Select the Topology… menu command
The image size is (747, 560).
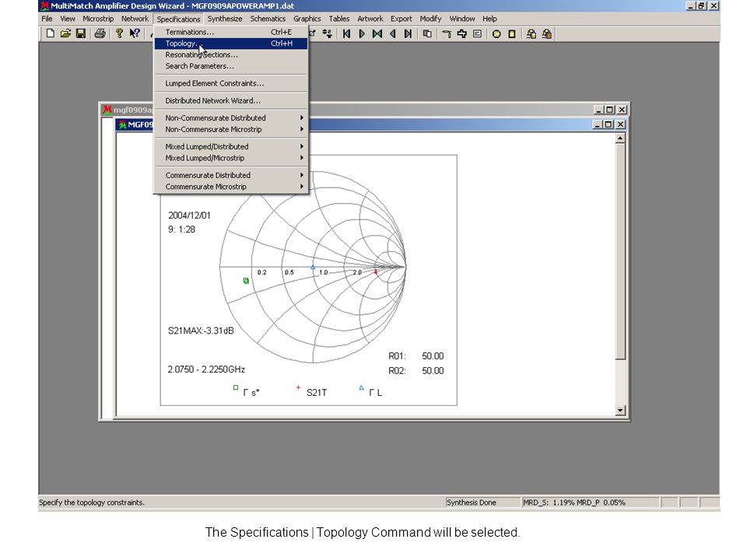[x=231, y=44]
